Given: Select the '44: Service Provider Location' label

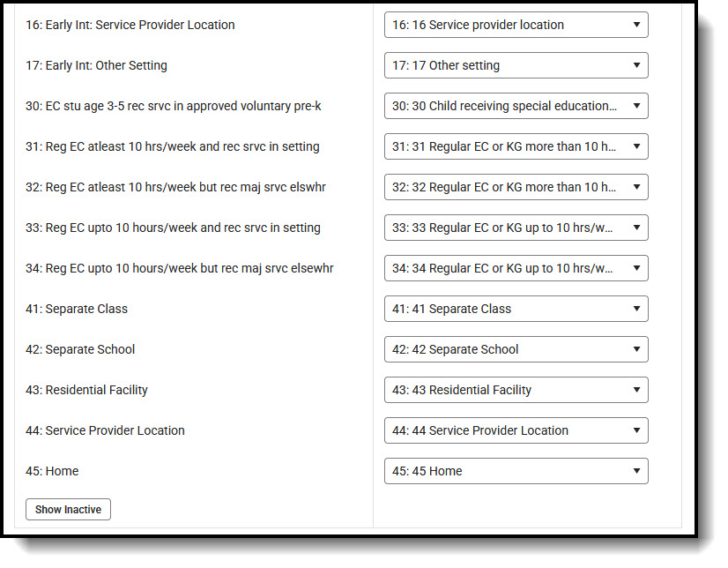Looking at the screenshot, I should [105, 430].
